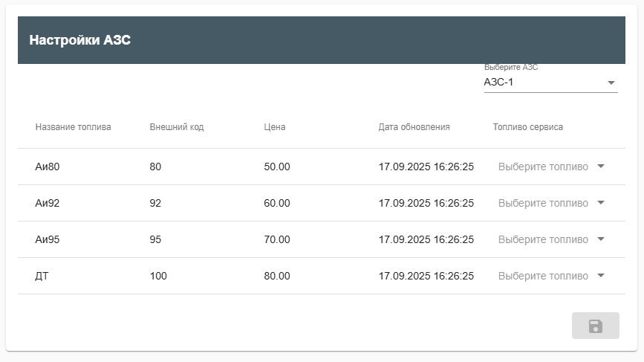The image size is (644, 362).
Task: Click the price 60.00 cell
Action: [277, 203]
